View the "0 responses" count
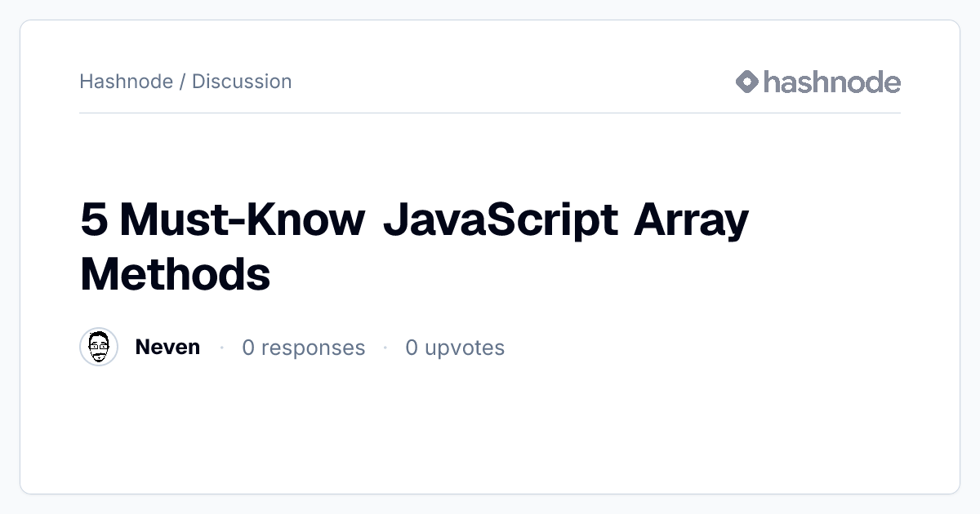This screenshot has height=514, width=980. [304, 348]
